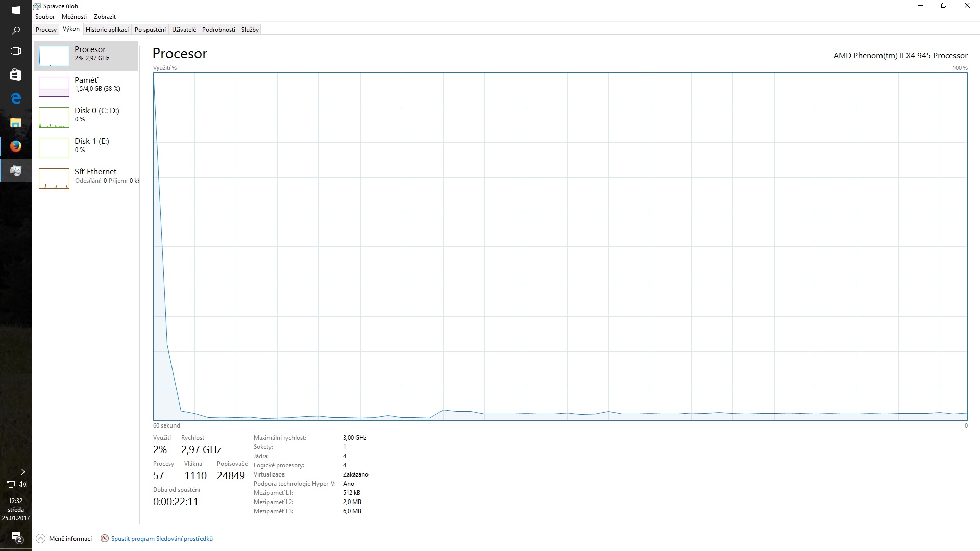980x551 pixels.
Task: Open the Možnosti menu
Action: tap(74, 17)
